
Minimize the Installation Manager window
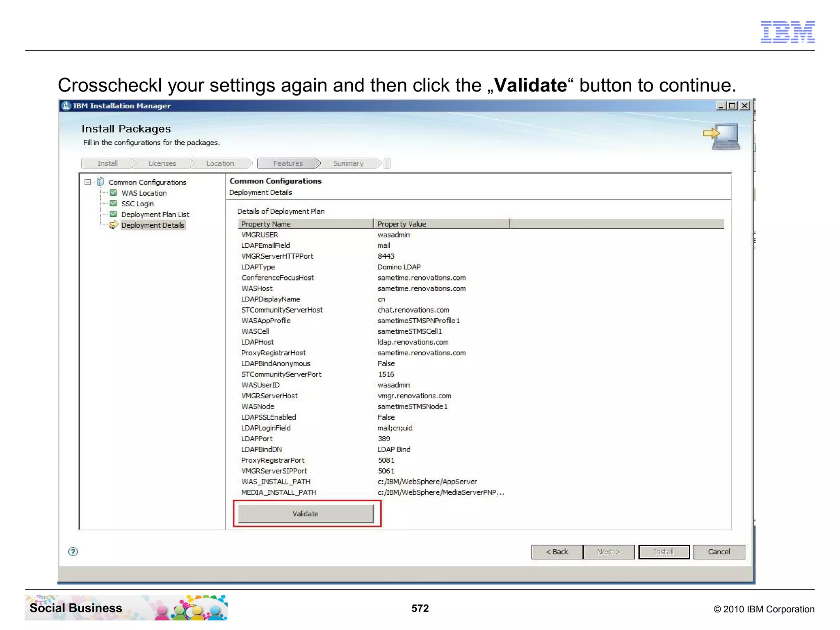pos(721,106)
